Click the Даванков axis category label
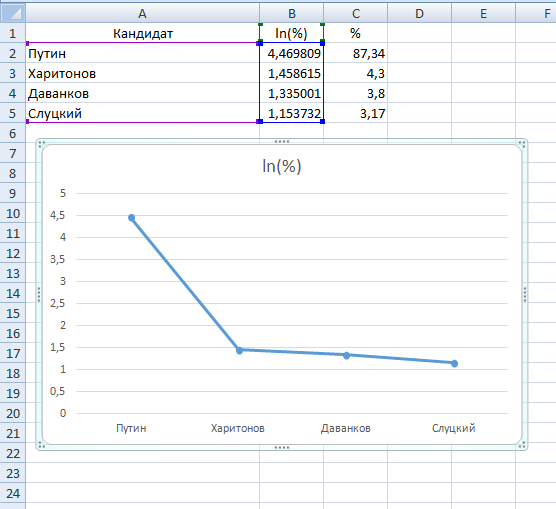 pyautogui.click(x=346, y=428)
